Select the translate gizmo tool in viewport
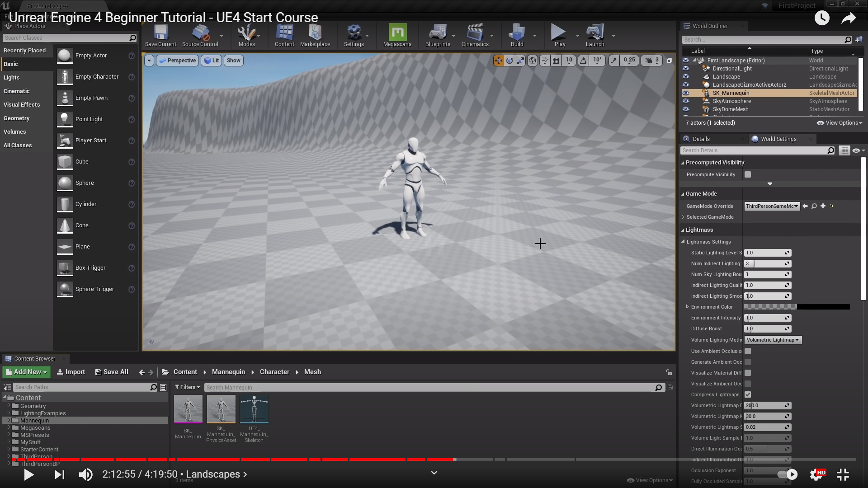This screenshot has width=868, height=488. click(498, 61)
